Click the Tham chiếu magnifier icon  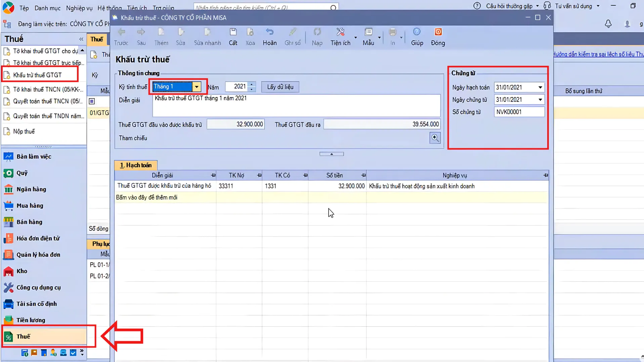click(x=435, y=137)
